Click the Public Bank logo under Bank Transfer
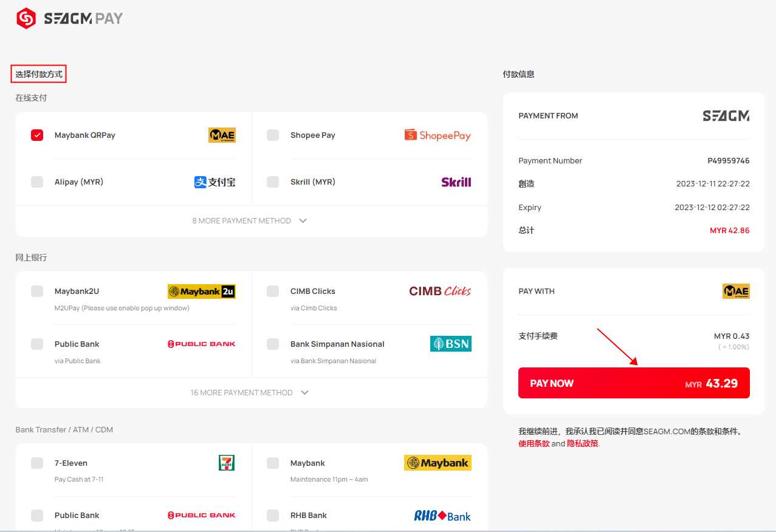 (202, 516)
